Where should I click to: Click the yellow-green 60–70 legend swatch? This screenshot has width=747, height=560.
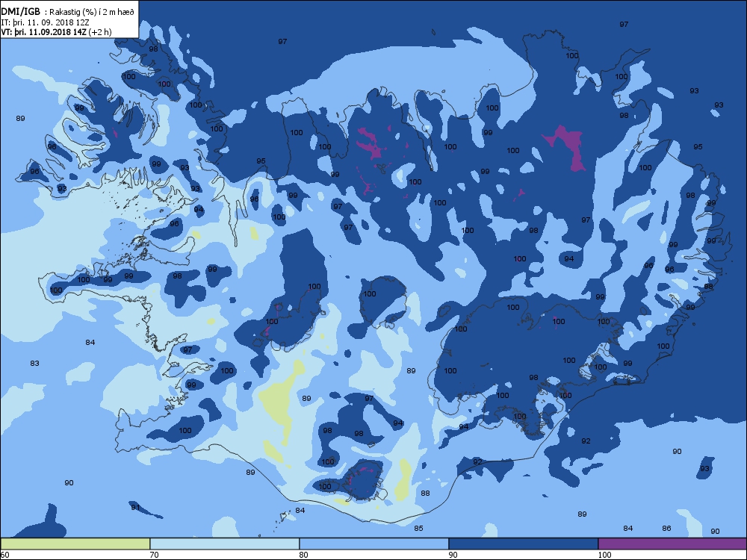[75, 544]
